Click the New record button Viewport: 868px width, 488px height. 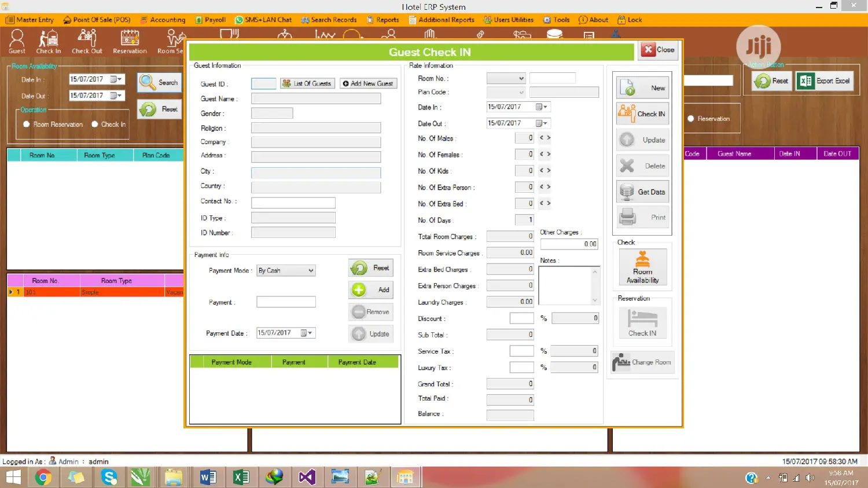point(643,88)
